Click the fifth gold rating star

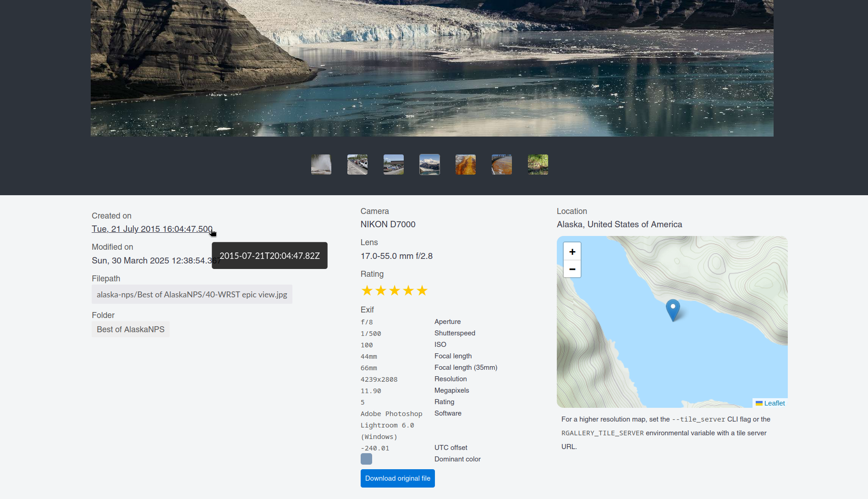pos(422,291)
